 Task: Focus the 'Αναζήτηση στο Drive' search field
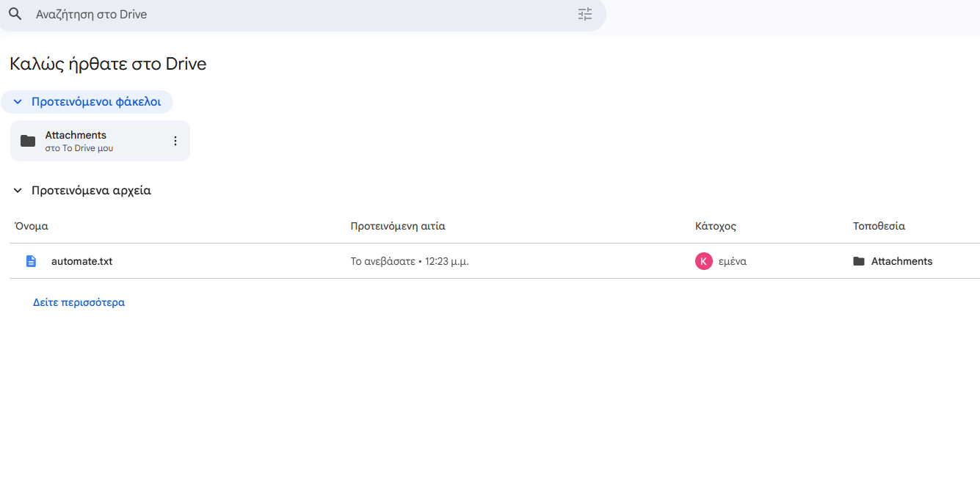294,15
